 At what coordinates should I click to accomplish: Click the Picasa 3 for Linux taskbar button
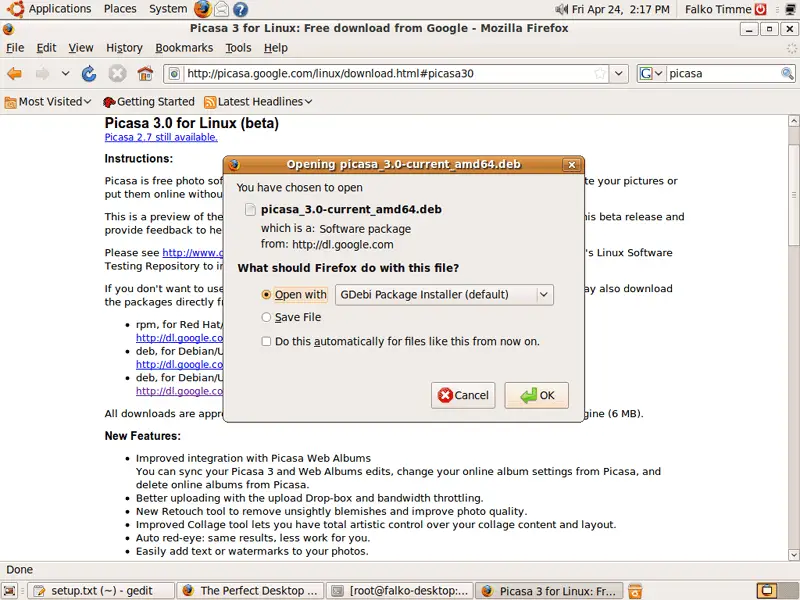tap(549, 591)
